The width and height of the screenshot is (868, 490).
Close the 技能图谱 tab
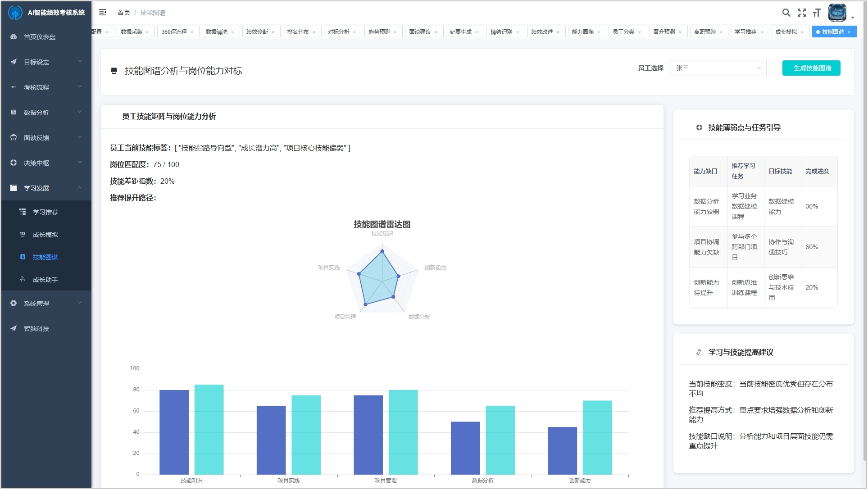(849, 32)
